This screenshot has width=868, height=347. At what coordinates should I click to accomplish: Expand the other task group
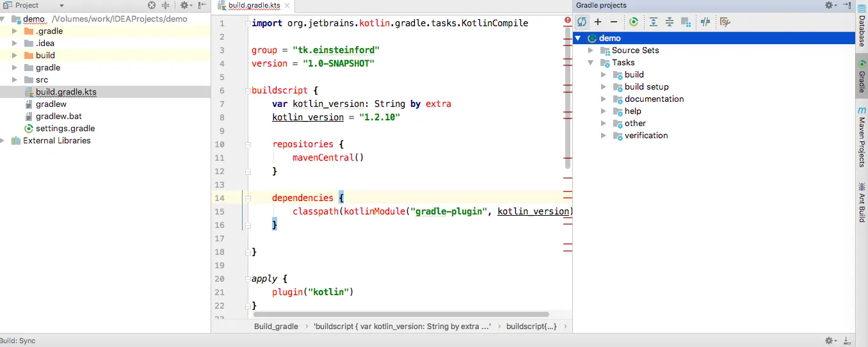[x=603, y=124]
